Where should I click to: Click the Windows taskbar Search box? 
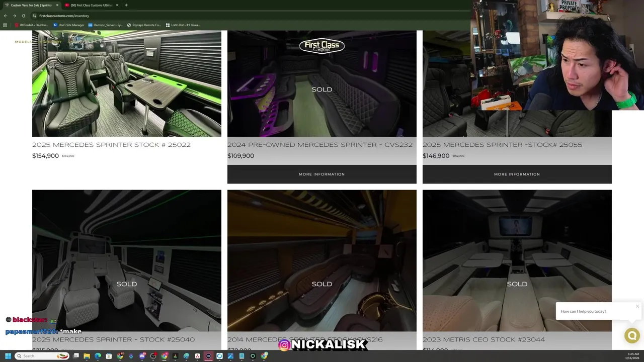pyautogui.click(x=42, y=356)
